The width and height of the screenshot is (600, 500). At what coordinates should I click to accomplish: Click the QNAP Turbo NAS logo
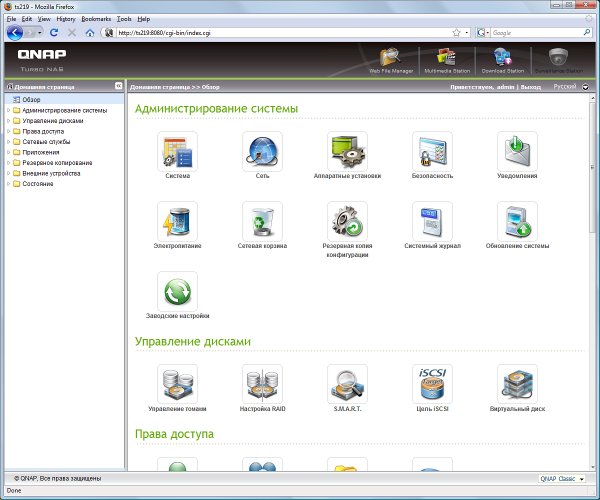coord(42,60)
